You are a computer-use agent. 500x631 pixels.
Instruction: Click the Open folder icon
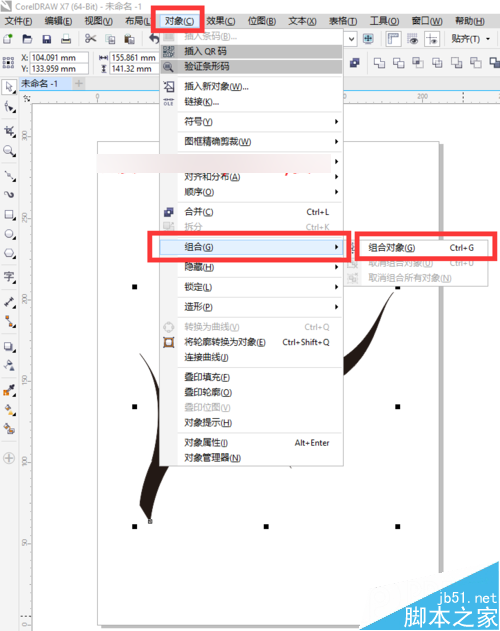click(x=27, y=39)
